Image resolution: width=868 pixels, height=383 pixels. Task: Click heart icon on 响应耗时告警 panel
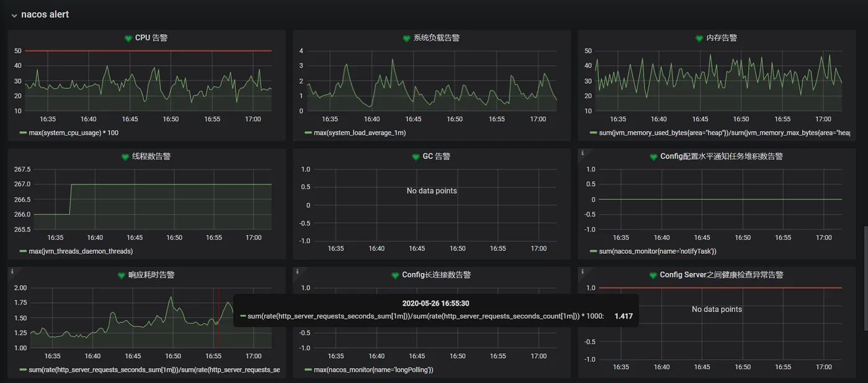click(122, 276)
